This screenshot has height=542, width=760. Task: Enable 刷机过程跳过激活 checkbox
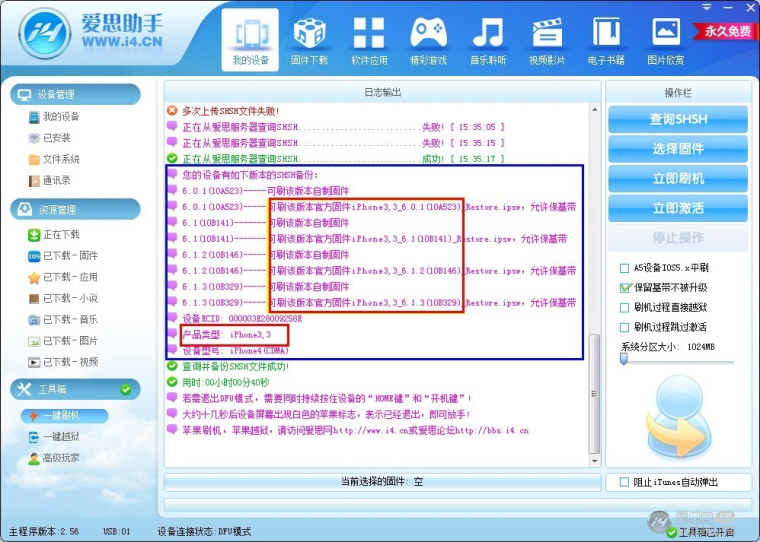pos(624,328)
